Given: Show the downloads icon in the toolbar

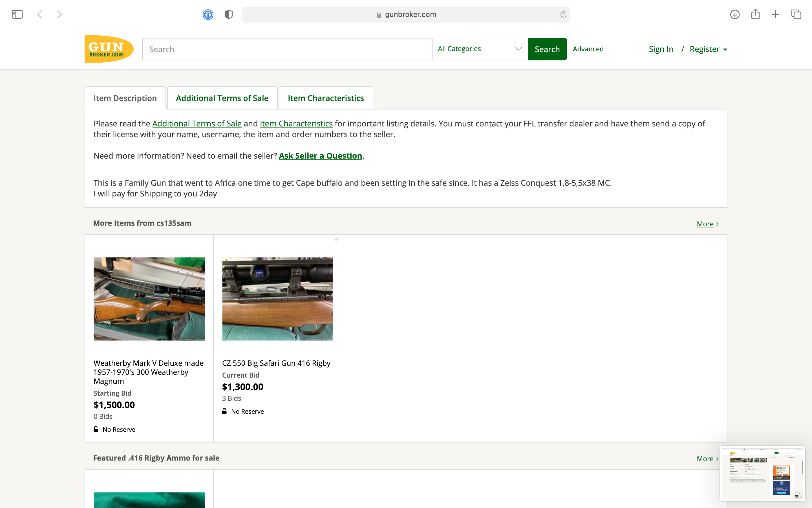Looking at the screenshot, I should (x=735, y=14).
